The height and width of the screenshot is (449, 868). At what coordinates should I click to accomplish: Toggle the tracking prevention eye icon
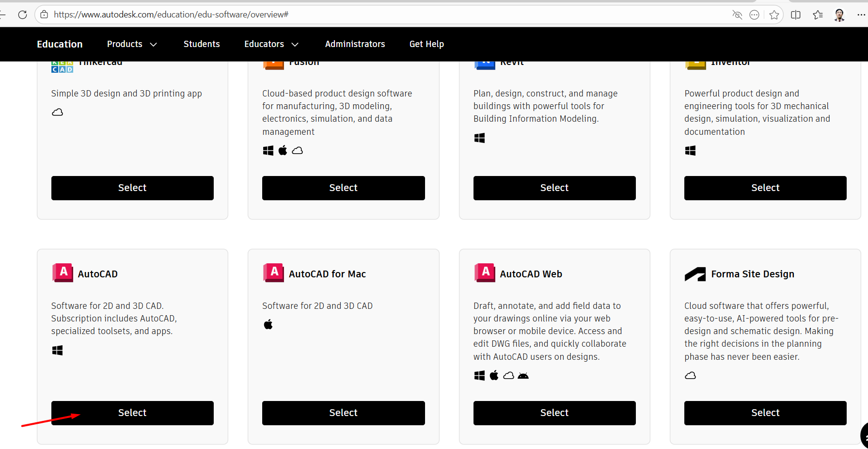point(737,15)
